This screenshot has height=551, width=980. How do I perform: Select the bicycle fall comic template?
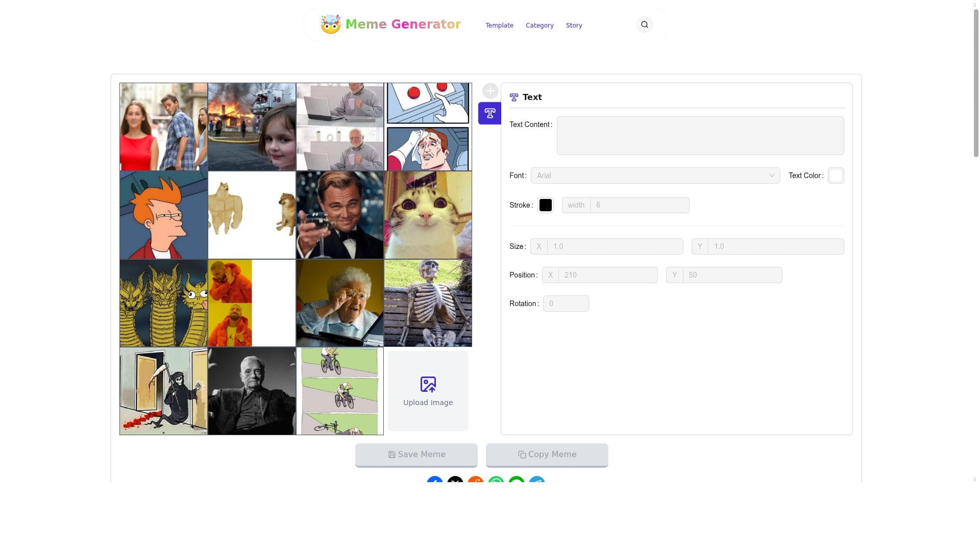pyautogui.click(x=340, y=391)
